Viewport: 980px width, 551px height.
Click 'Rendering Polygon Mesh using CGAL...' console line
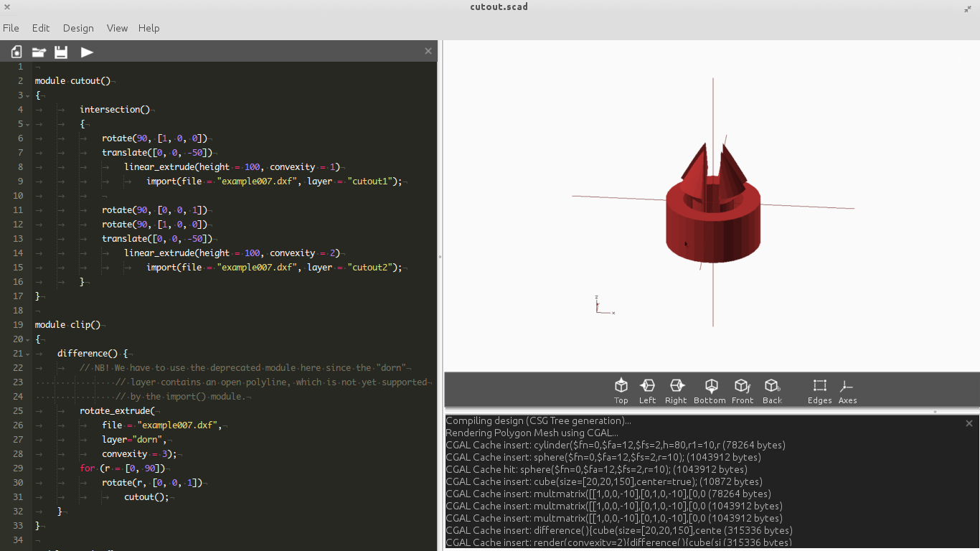[532, 433]
